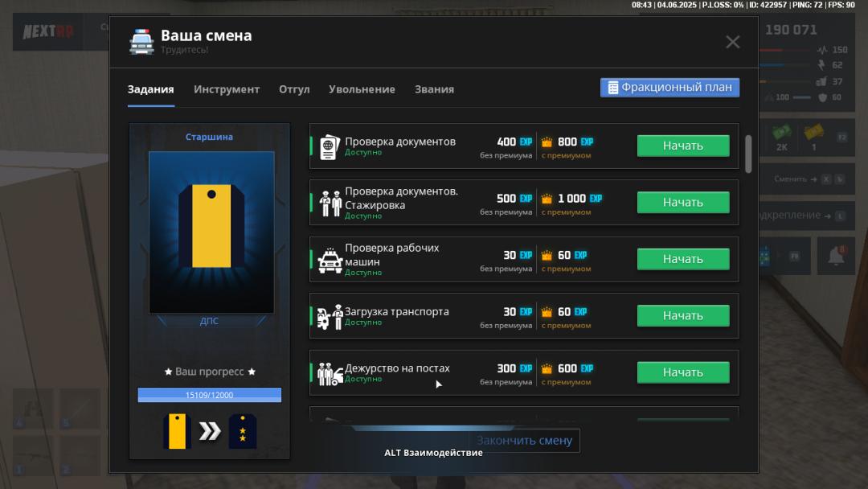Click the crown premium icon for Проверка документов
This screenshot has height=489, width=868.
(x=547, y=142)
